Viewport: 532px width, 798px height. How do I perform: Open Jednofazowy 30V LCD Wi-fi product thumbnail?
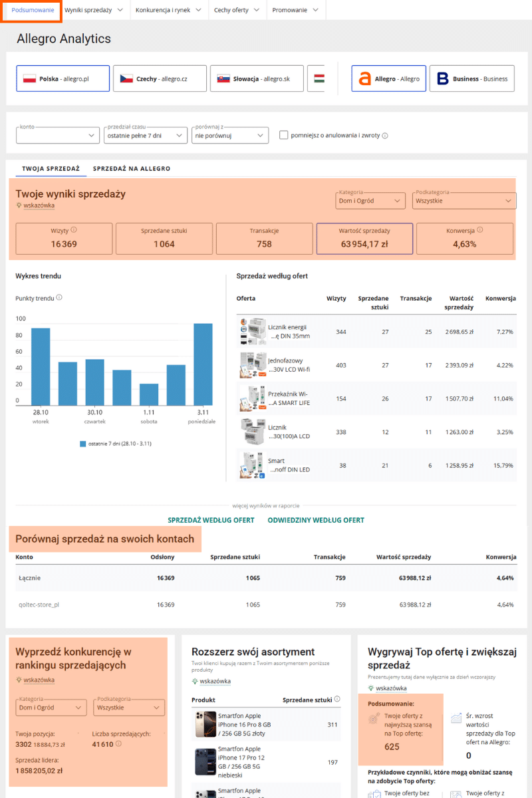pyautogui.click(x=252, y=365)
